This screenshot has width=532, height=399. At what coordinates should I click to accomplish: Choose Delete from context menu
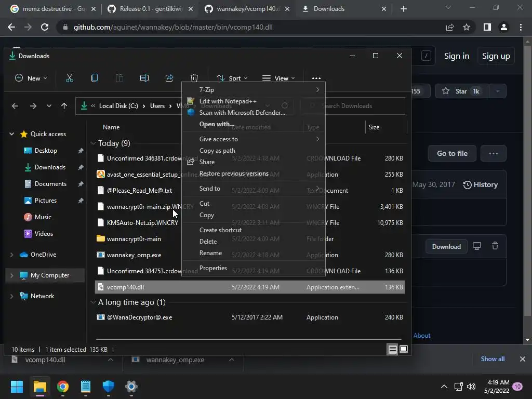[254, 242]
